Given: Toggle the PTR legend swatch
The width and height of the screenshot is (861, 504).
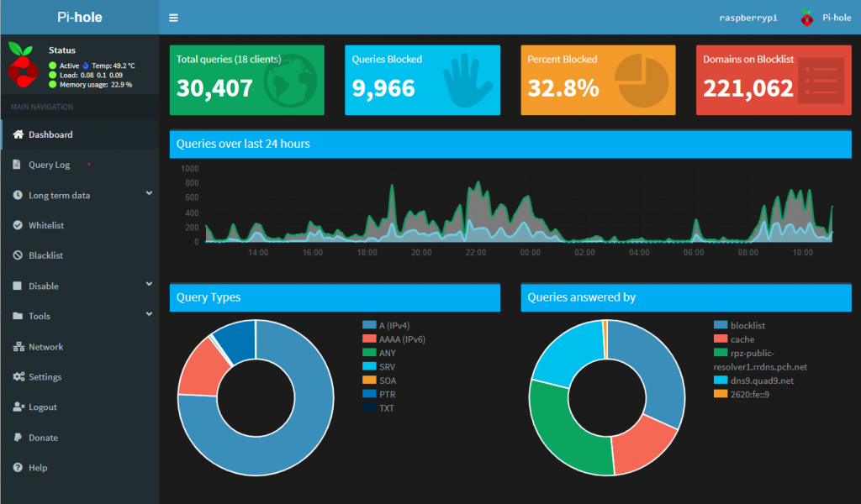Looking at the screenshot, I should click(369, 393).
